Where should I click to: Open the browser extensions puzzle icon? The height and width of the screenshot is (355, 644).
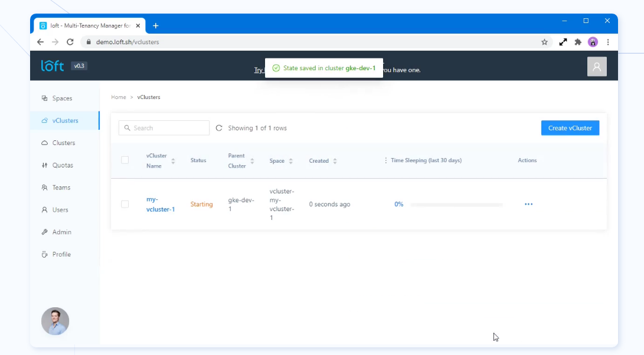pyautogui.click(x=578, y=42)
